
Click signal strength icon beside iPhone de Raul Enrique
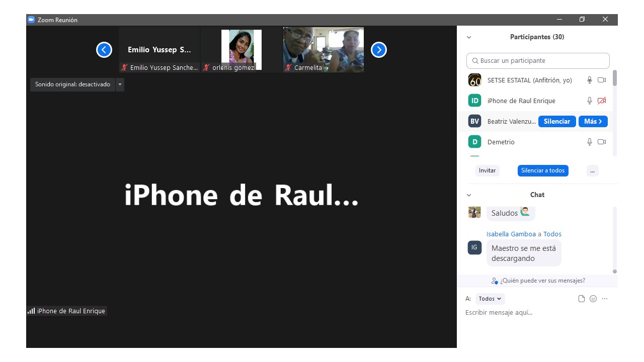31,311
